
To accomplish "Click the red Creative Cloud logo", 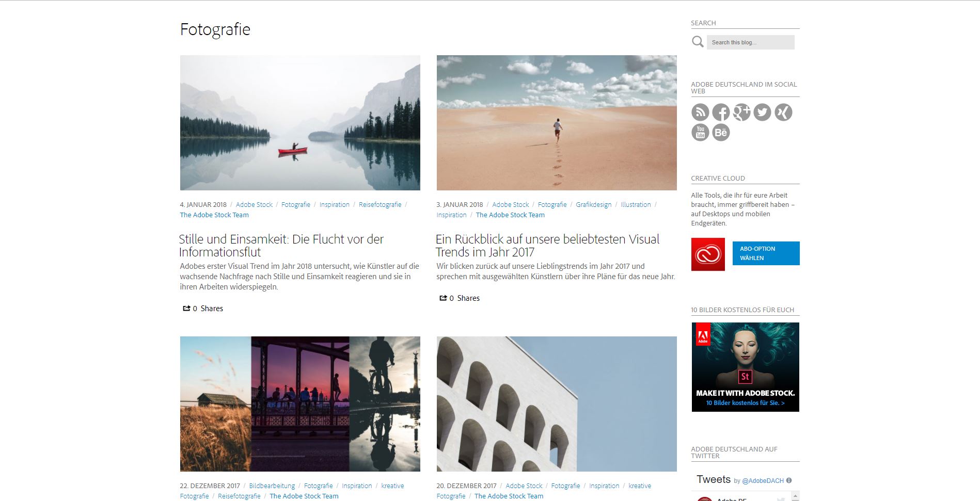I will 708,254.
